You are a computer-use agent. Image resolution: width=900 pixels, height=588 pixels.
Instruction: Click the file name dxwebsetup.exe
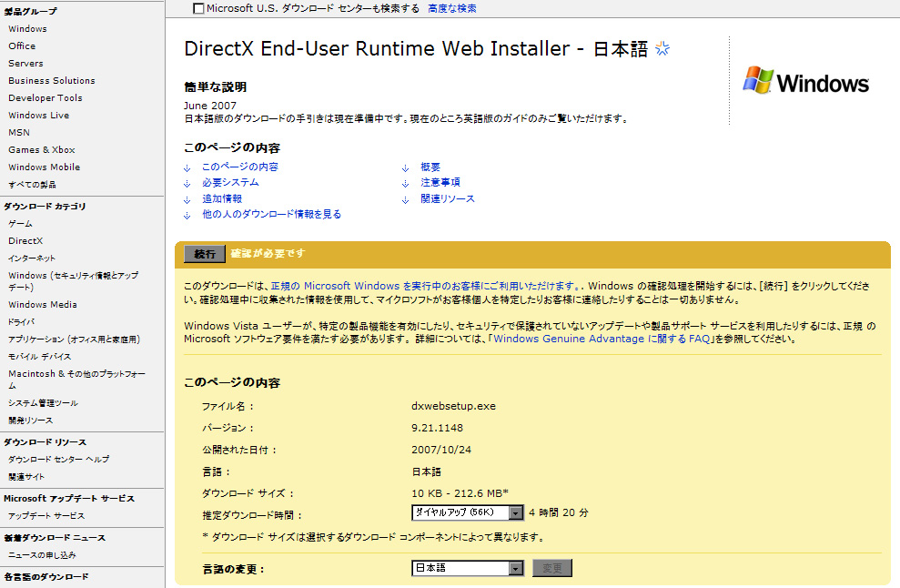click(x=453, y=406)
